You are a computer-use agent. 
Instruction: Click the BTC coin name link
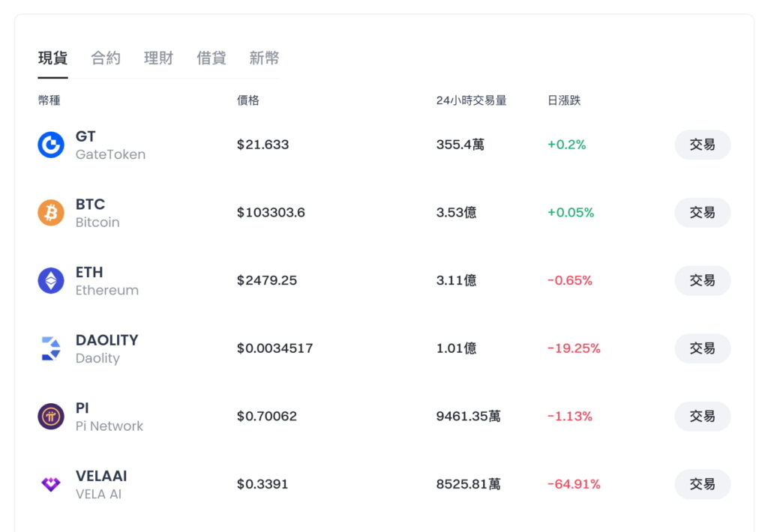pyautogui.click(x=90, y=205)
